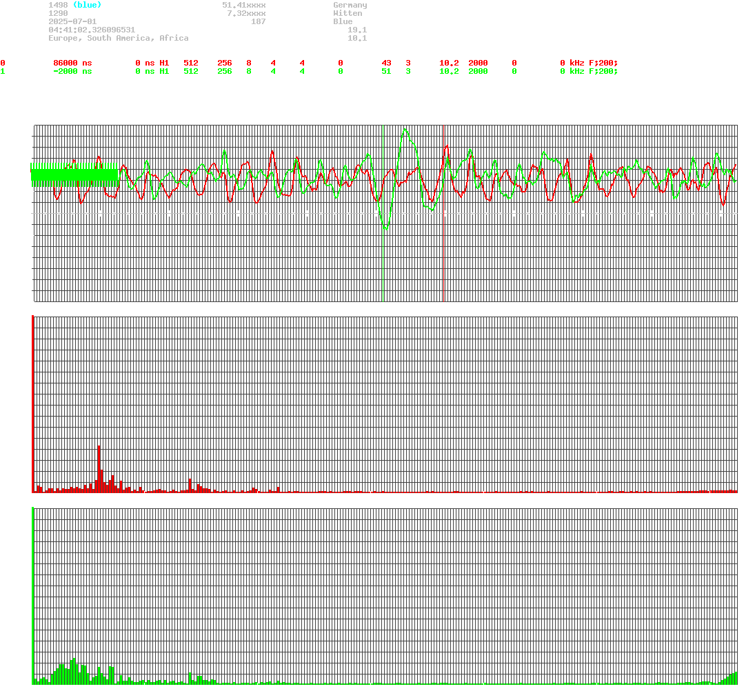The width and height of the screenshot is (755, 700).
Task: Select the gray Blue system label
Action: (x=343, y=21)
